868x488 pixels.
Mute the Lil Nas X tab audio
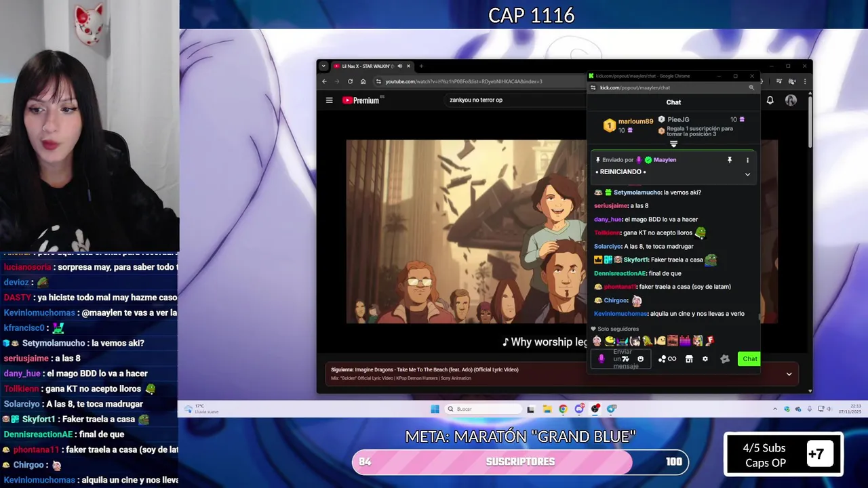[399, 66]
